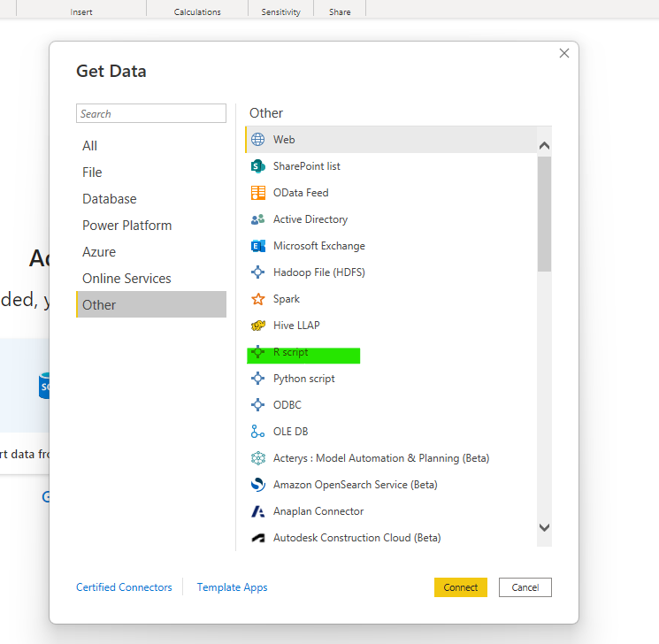This screenshot has width=659, height=644.
Task: Open the Certified Connectors link
Action: tap(124, 587)
